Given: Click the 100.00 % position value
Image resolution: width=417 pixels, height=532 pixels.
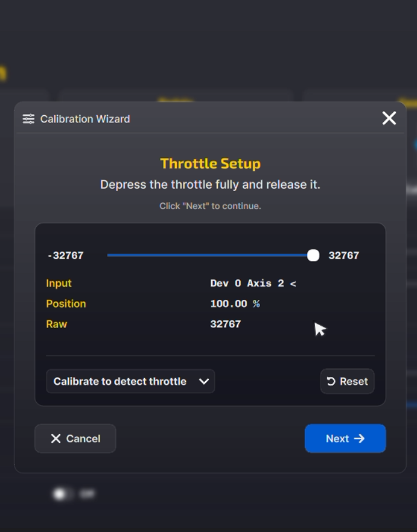Looking at the screenshot, I should coord(235,304).
